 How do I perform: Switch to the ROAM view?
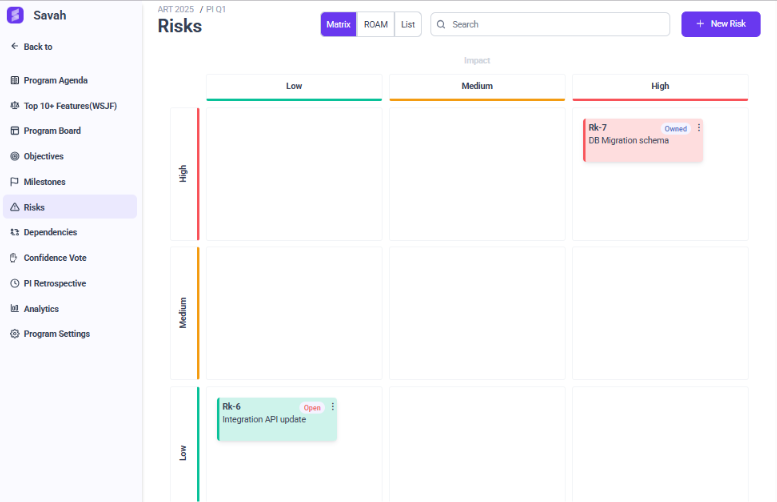[376, 24]
